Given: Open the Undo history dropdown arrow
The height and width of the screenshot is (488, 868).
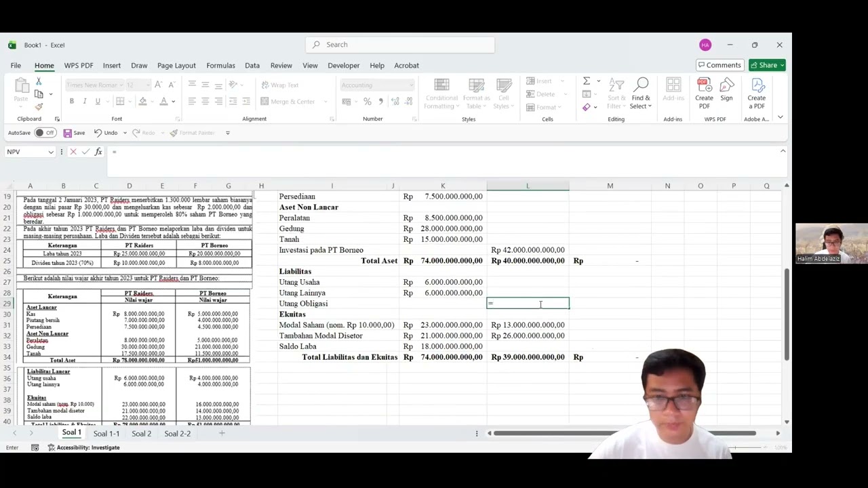Looking at the screenshot, I should [125, 133].
